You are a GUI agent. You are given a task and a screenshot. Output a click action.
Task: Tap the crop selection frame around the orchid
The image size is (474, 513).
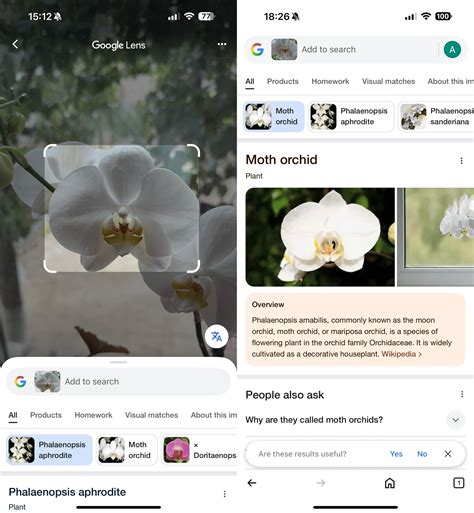(x=122, y=208)
